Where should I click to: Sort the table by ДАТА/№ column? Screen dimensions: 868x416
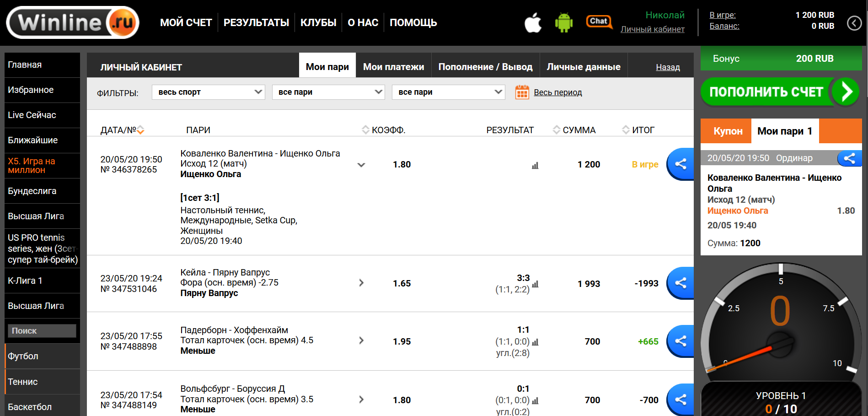pyautogui.click(x=140, y=130)
